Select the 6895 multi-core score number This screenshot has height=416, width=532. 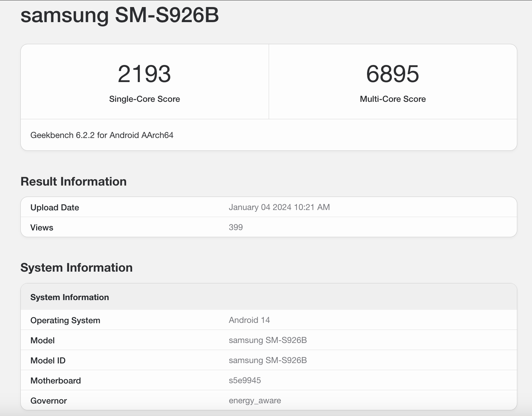(x=392, y=74)
